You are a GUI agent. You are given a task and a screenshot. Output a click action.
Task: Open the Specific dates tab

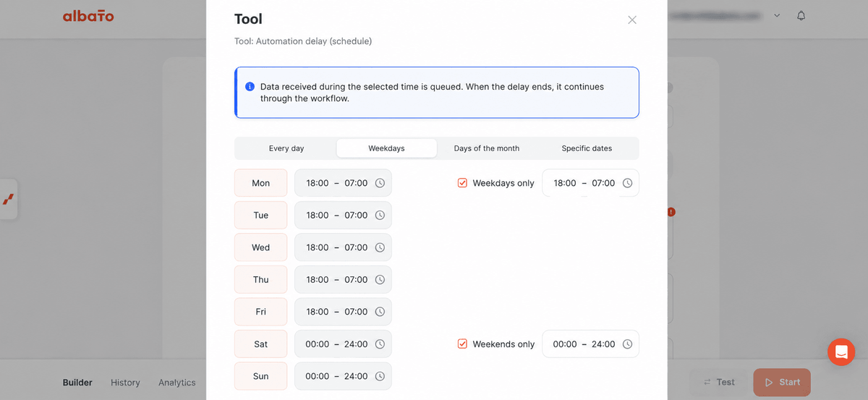[x=587, y=148]
